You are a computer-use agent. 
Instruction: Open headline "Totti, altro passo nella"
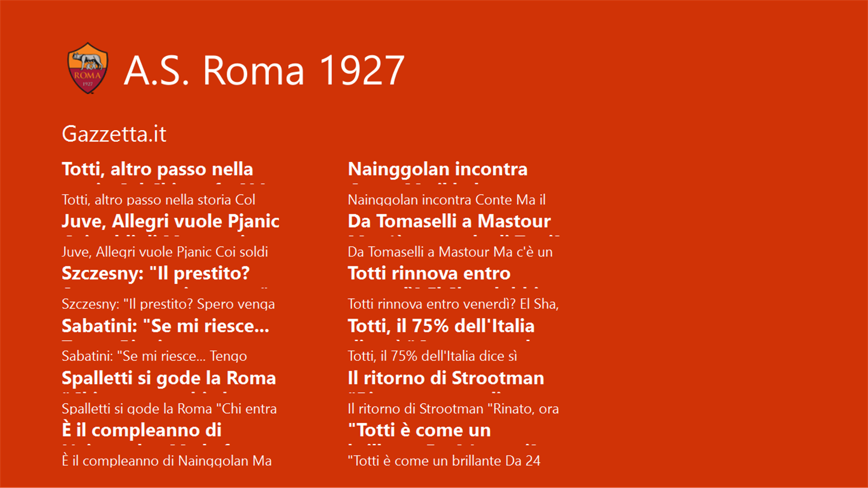point(157,169)
